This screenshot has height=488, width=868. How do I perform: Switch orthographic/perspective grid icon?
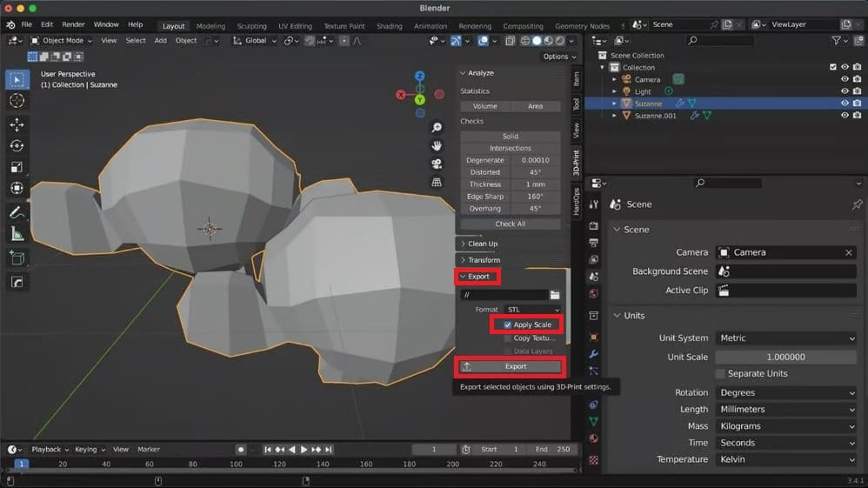tap(437, 182)
